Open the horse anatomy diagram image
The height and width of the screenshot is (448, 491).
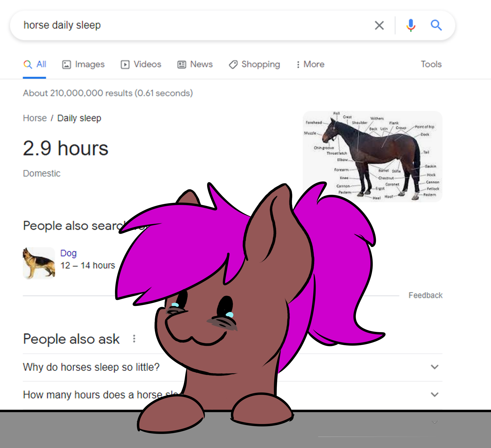pos(372,156)
